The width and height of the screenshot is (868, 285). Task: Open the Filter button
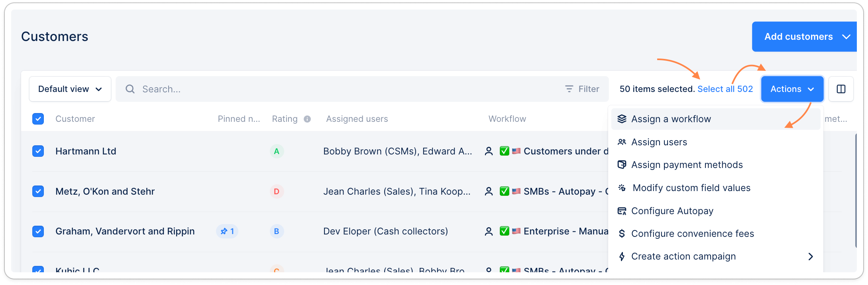(582, 89)
